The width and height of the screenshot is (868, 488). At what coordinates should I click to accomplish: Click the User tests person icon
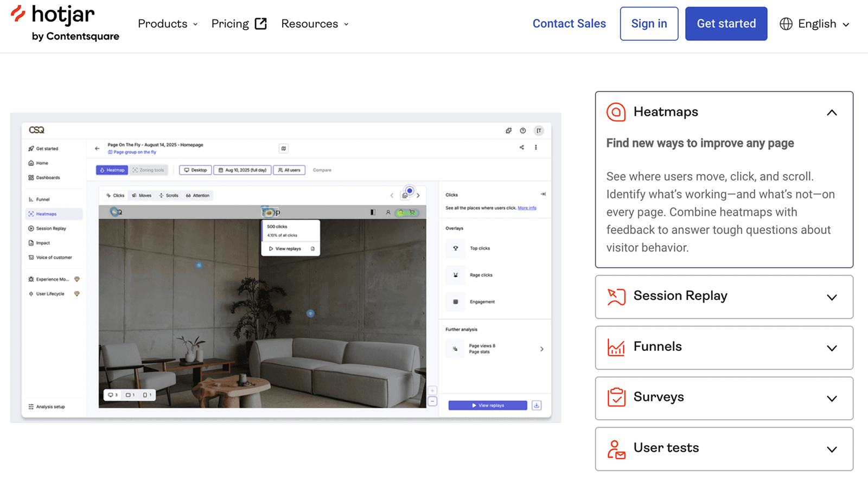click(x=616, y=449)
